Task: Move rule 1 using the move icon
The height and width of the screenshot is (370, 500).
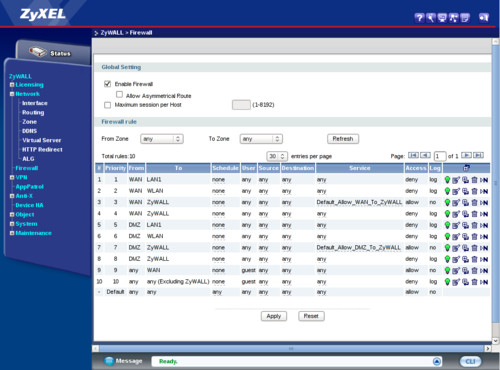Action: [x=484, y=180]
